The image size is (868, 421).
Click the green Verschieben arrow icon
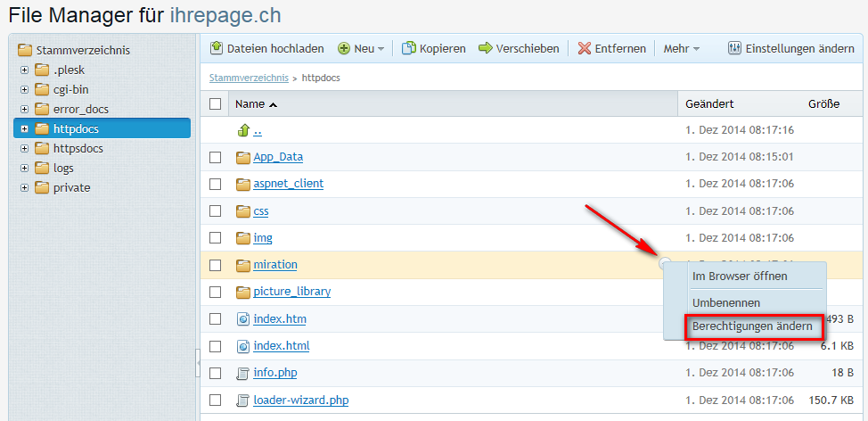pos(486,48)
